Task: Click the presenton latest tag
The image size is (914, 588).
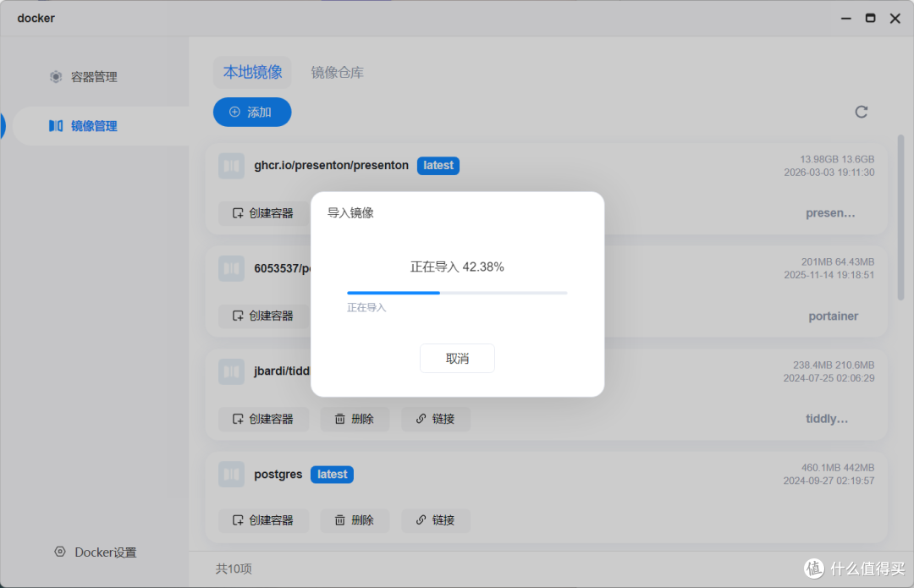Action: point(438,166)
